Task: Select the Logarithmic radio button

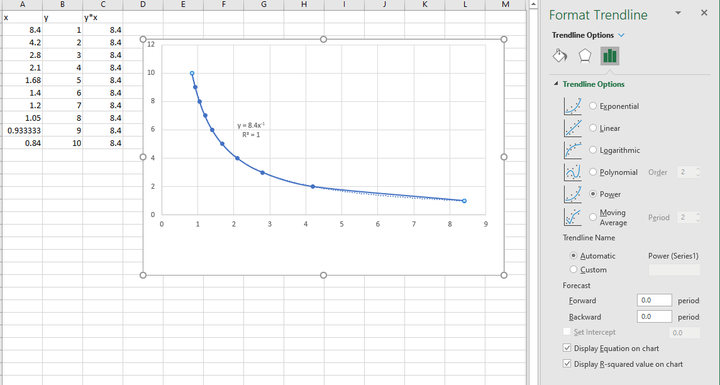Action: pos(593,150)
